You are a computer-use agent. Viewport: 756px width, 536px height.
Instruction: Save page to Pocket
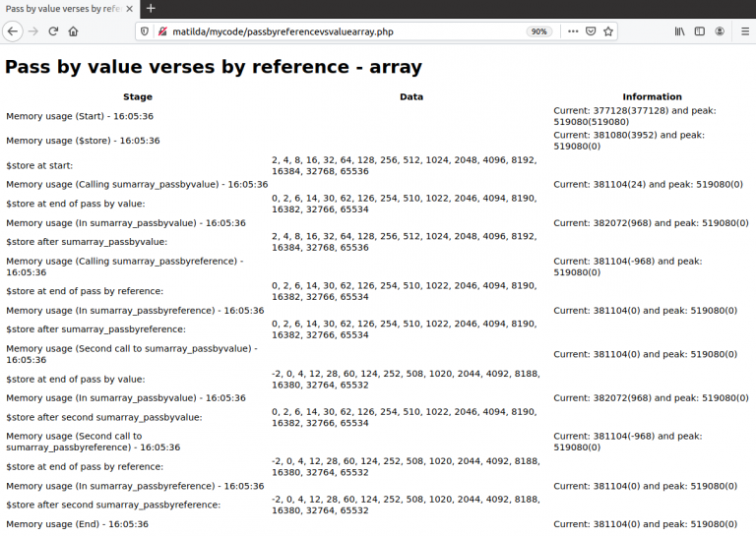(591, 31)
